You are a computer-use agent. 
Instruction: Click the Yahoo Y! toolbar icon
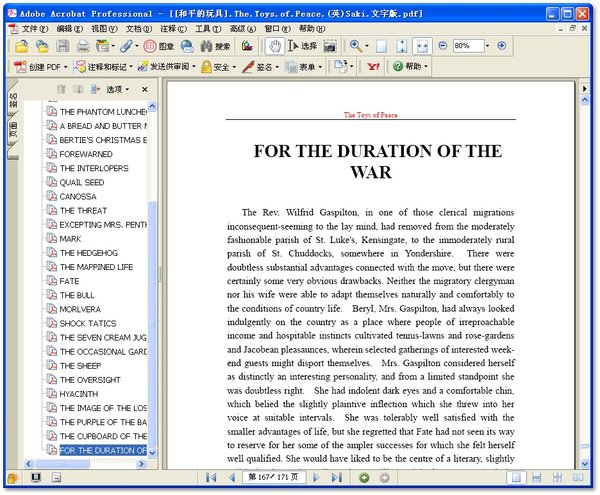pos(373,67)
